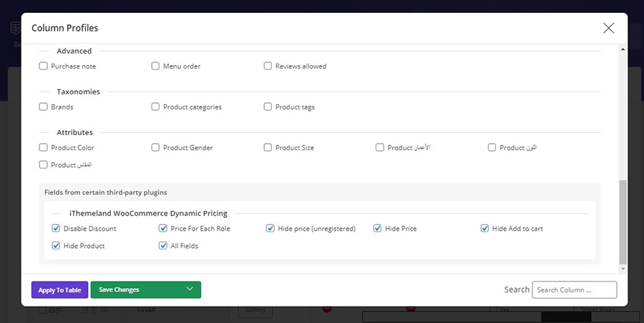Click the Advanced section heading
Image resolution: width=644 pixels, height=323 pixels.
74,51
